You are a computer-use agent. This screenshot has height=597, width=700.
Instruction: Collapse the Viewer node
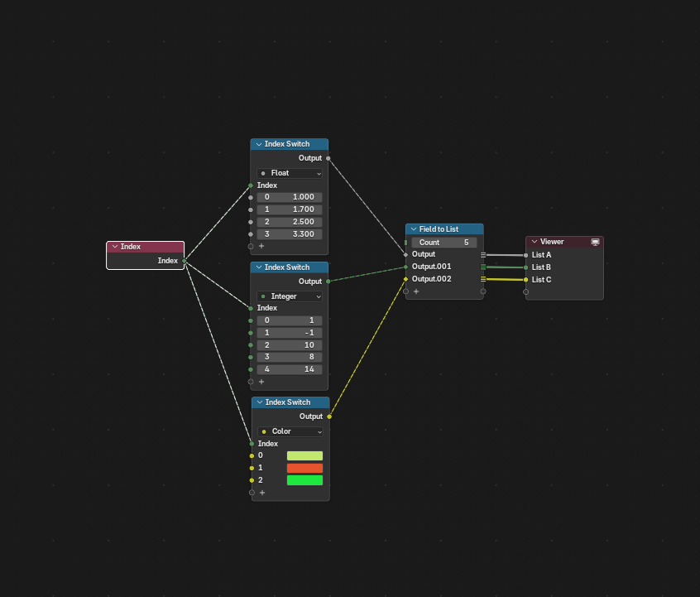[535, 242]
